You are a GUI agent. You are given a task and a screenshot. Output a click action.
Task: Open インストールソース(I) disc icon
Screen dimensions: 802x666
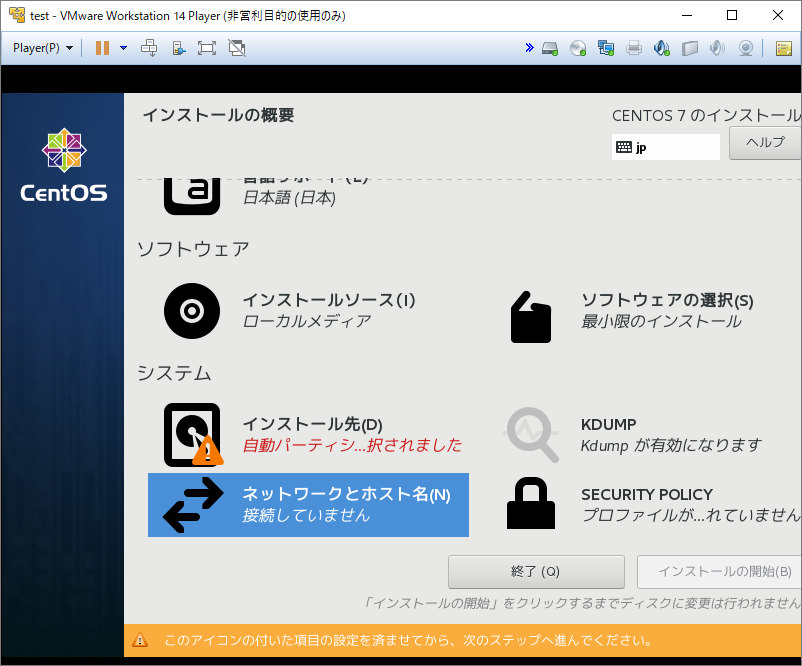tap(192, 311)
